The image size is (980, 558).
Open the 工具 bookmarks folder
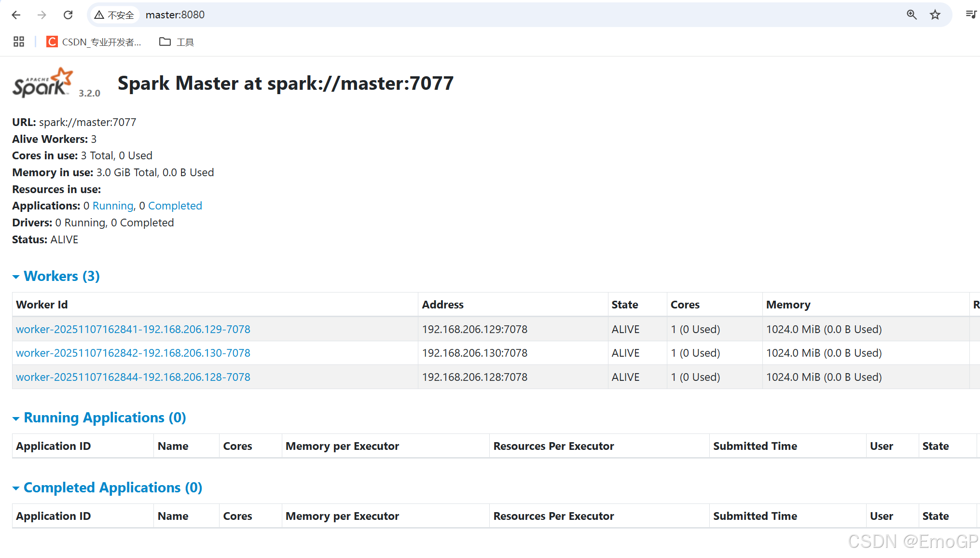pyautogui.click(x=177, y=42)
